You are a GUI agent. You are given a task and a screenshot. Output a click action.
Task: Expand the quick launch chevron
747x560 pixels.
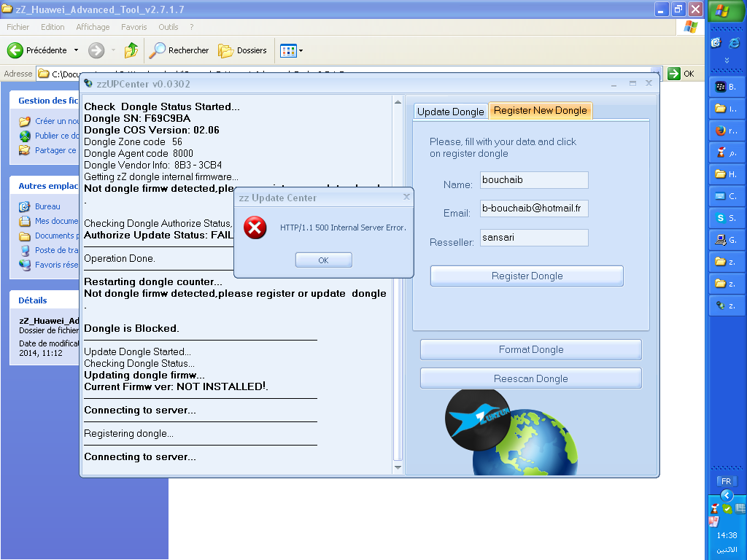click(x=727, y=61)
